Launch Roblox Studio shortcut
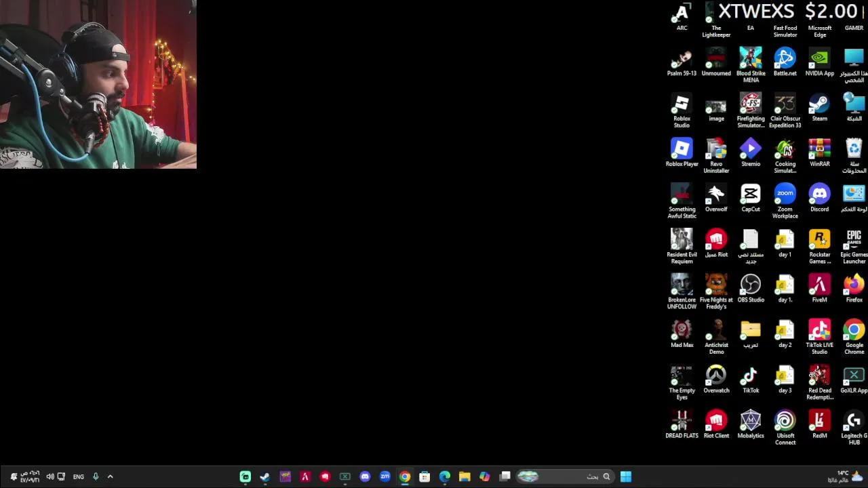Viewport: 868px width, 488px height. pyautogui.click(x=682, y=110)
